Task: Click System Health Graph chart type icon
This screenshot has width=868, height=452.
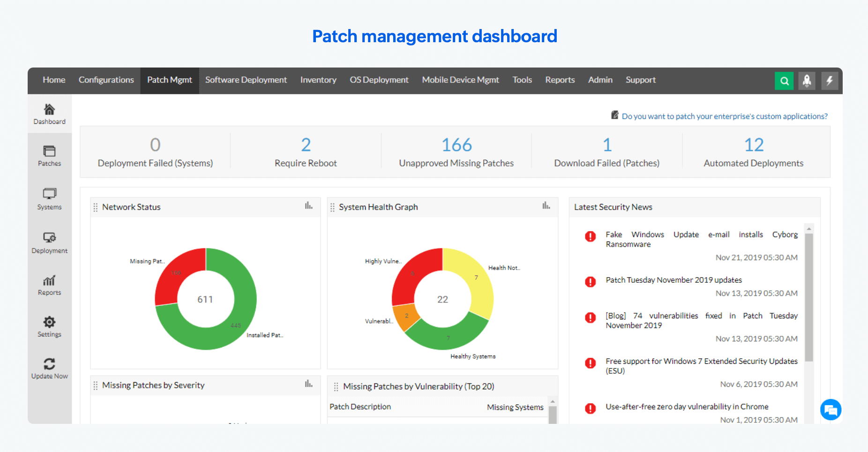Action: point(546,206)
